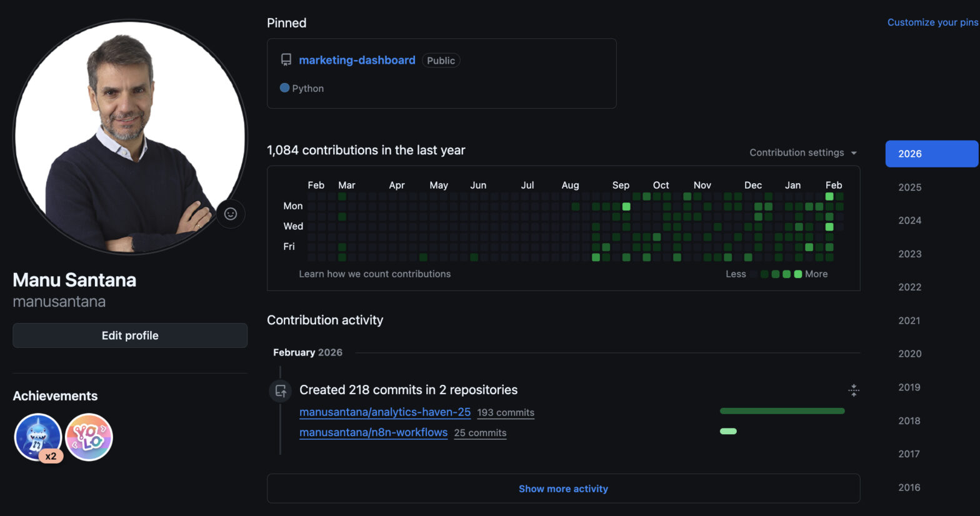Click Learn how we count contributions
The height and width of the screenshot is (516, 980).
pos(374,274)
